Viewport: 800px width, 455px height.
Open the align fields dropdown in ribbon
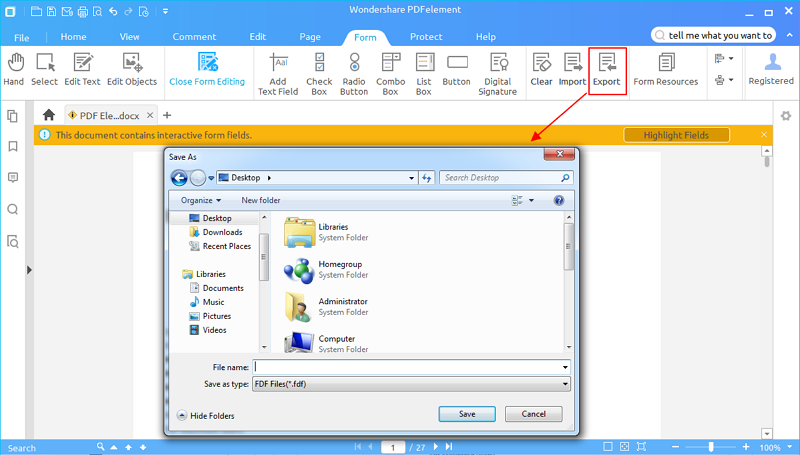point(724,59)
